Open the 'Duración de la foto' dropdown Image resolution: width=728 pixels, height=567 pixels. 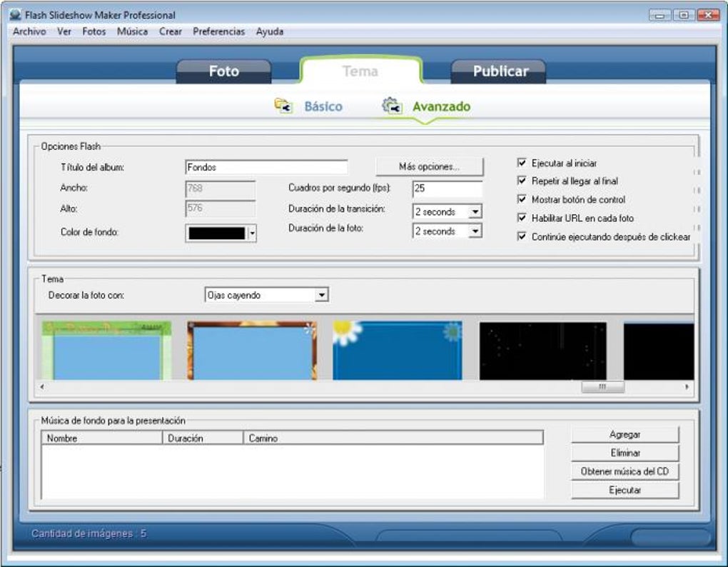tap(475, 231)
